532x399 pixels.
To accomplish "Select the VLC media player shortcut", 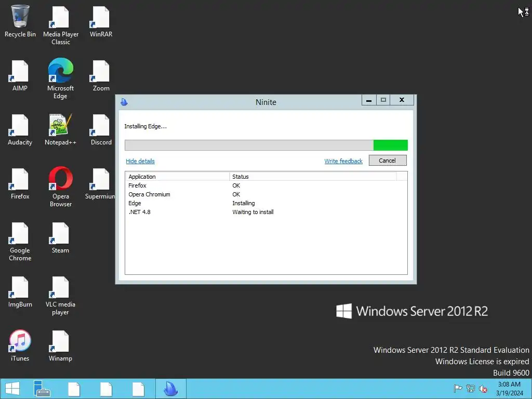I will tap(60, 296).
